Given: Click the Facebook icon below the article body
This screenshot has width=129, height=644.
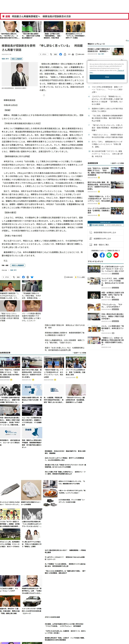Looking at the screenshot, I should (x=23, y=277).
